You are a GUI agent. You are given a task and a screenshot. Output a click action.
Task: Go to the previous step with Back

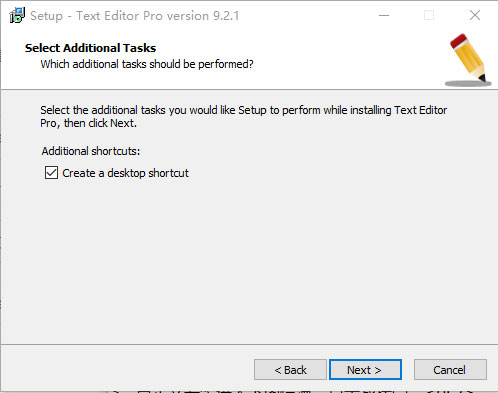290,370
